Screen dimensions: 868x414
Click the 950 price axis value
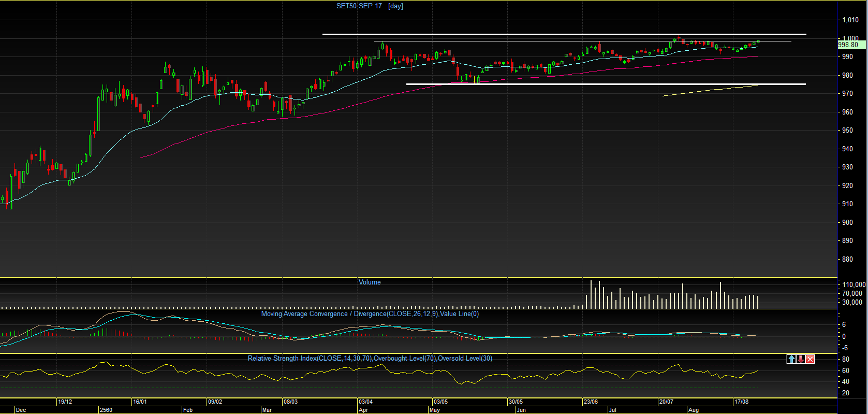pyautogui.click(x=847, y=131)
